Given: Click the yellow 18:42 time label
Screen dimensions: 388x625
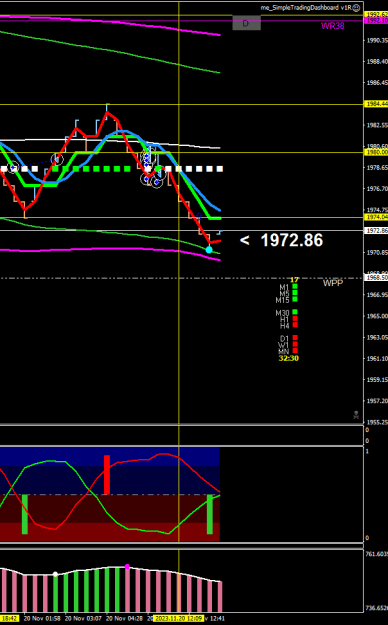Looking at the screenshot, I should coord(9,618).
